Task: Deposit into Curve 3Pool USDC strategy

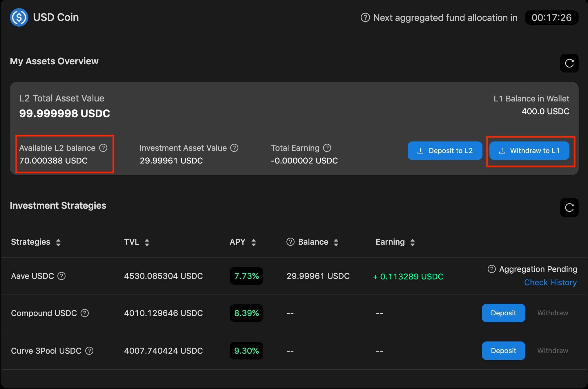Action: (503, 351)
